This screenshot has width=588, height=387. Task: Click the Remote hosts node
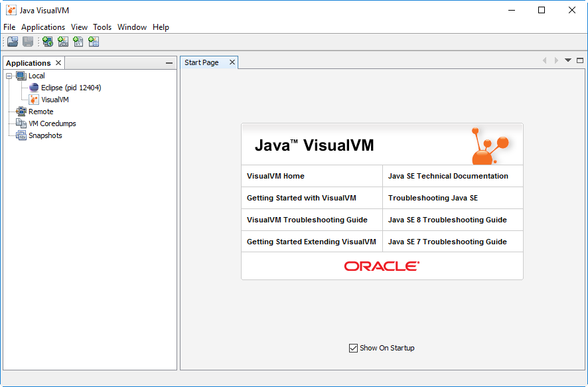[40, 112]
